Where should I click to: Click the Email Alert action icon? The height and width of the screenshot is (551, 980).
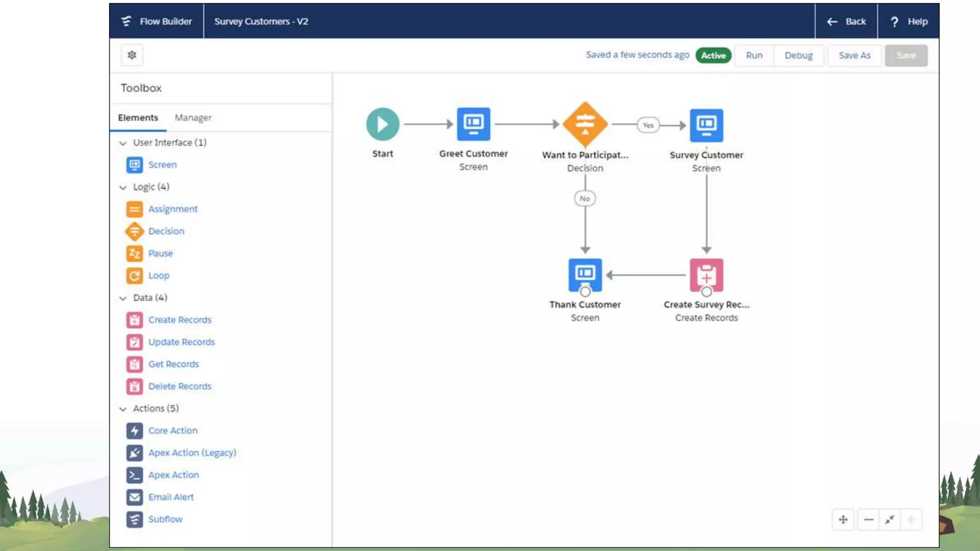click(x=134, y=497)
